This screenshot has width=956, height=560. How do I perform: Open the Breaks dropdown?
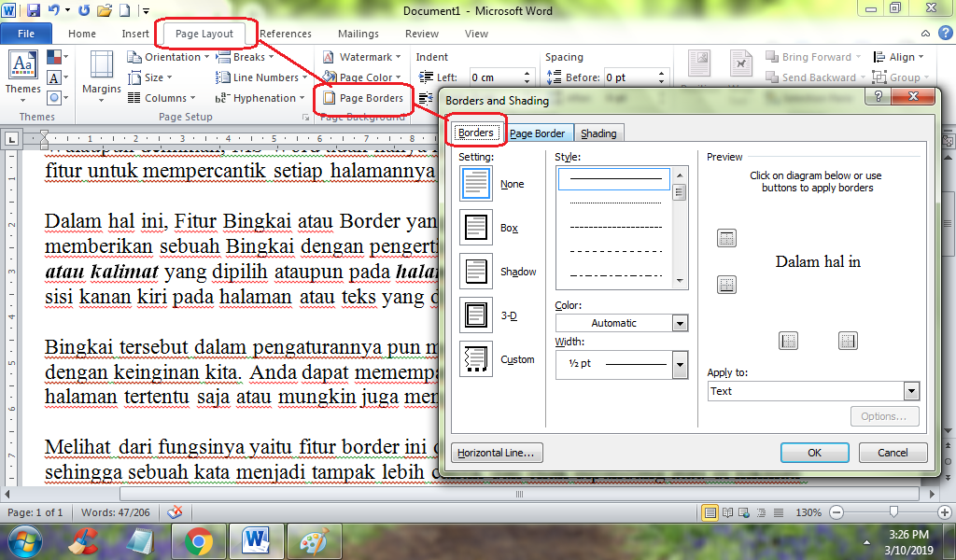pyautogui.click(x=245, y=57)
